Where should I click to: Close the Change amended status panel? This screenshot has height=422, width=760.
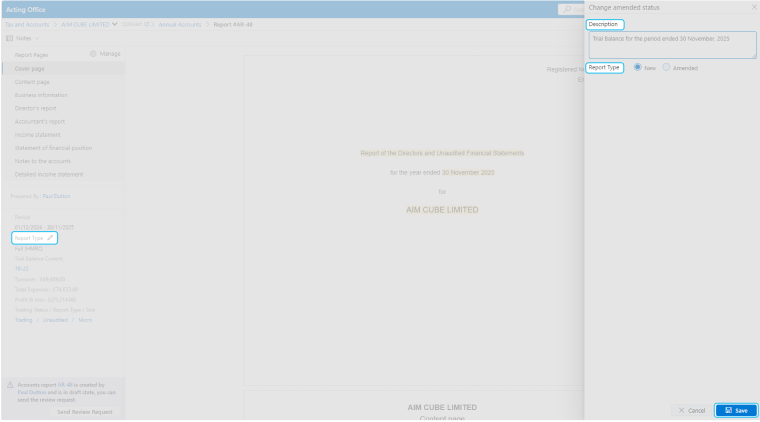click(753, 7)
